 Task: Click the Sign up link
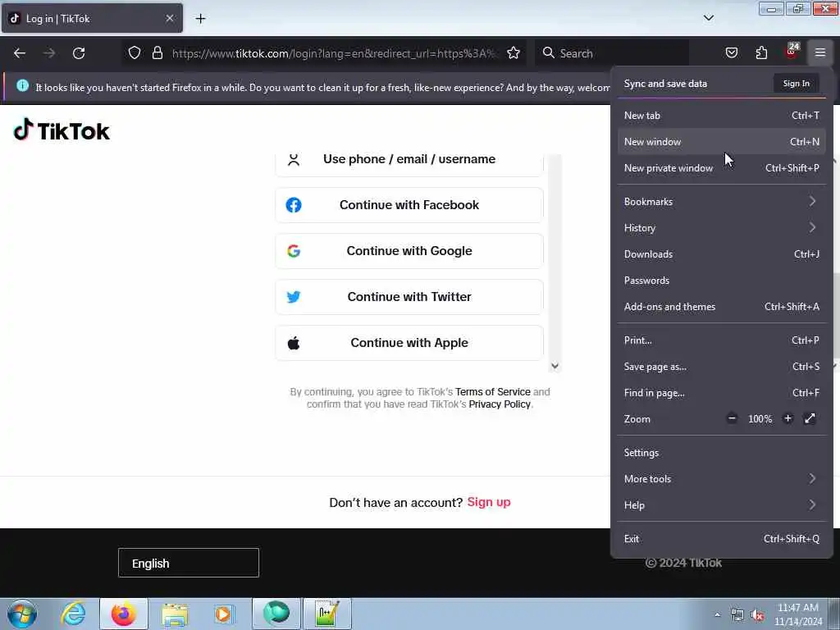tap(489, 502)
